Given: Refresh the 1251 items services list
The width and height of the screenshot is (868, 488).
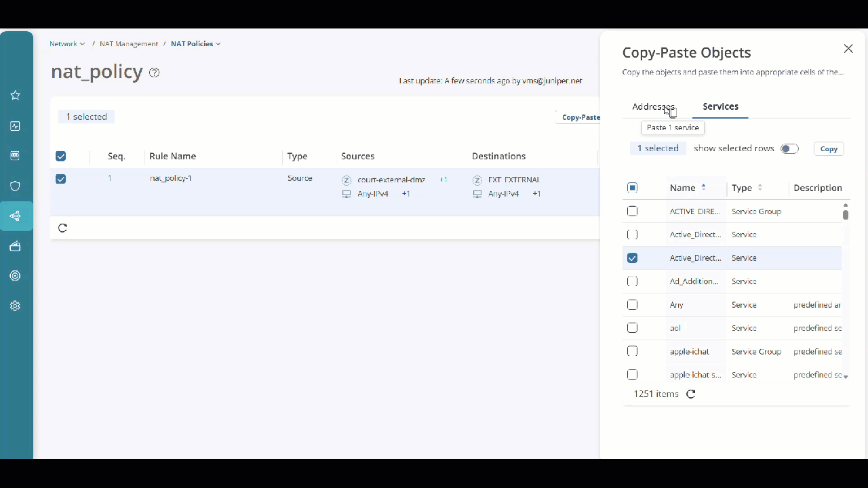Looking at the screenshot, I should tap(691, 394).
